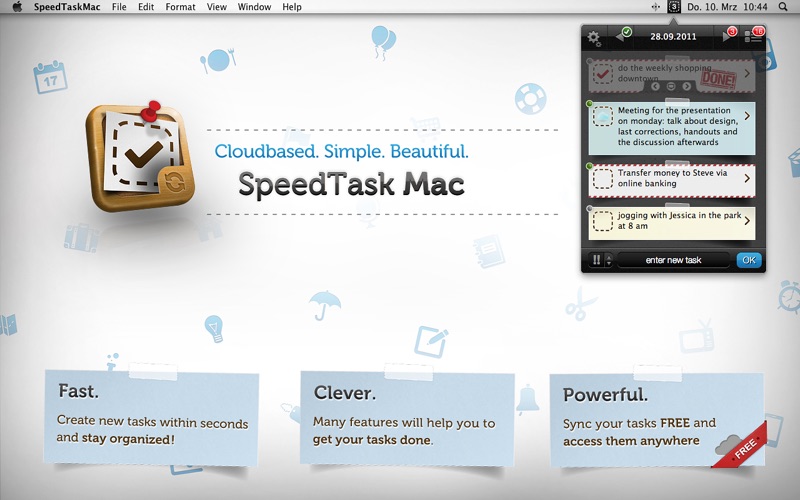Go to previous day with green-check arrow
Image resolution: width=800 pixels, height=500 pixels.
tap(623, 35)
